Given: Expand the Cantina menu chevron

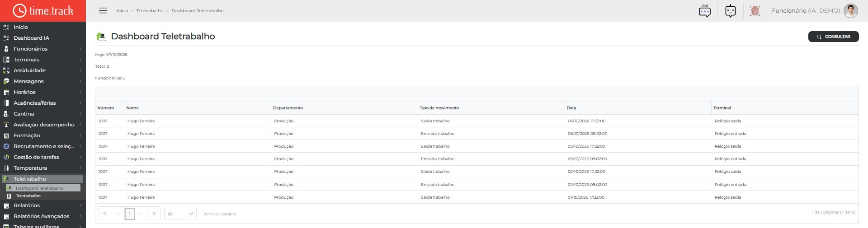Looking at the screenshot, I should [80, 114].
